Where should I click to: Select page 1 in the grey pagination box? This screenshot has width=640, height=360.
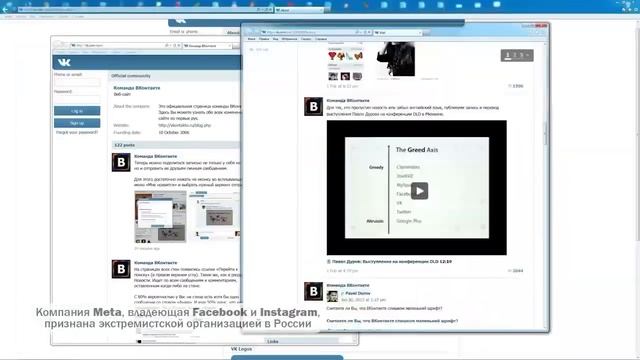coord(508,55)
